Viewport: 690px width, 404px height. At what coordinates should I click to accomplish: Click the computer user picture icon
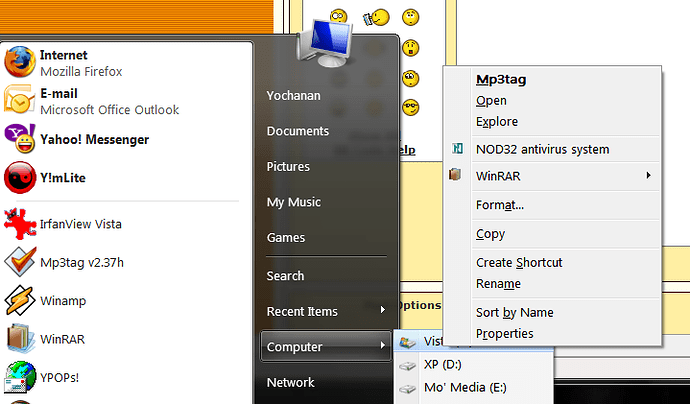click(x=326, y=43)
